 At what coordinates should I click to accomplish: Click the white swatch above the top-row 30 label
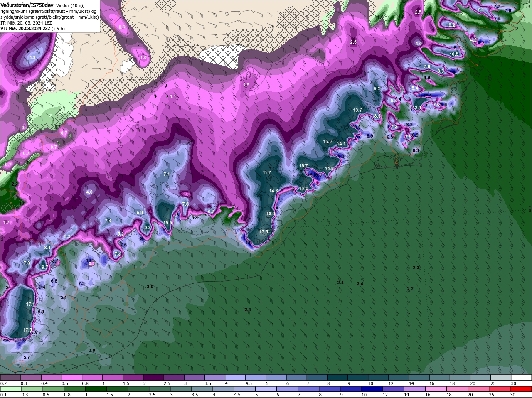click(x=522, y=377)
